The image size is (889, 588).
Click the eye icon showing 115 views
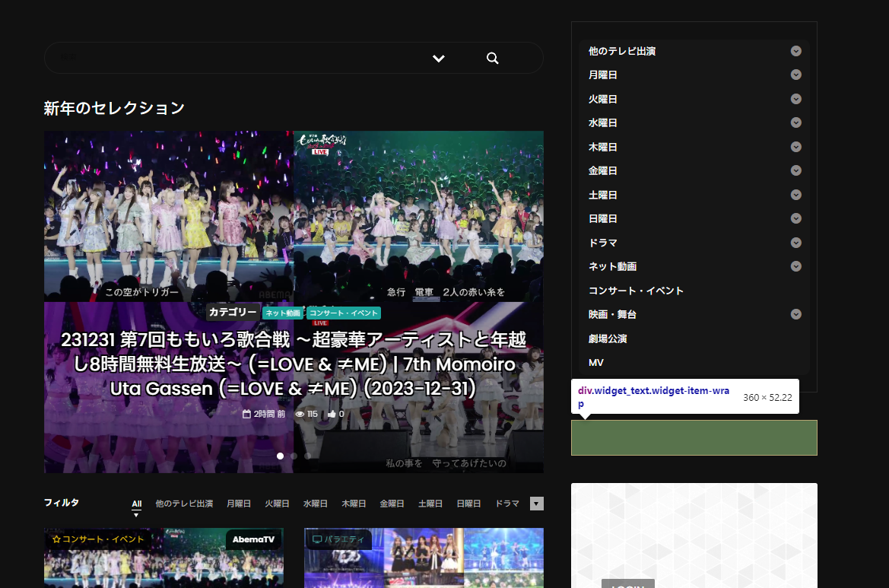click(x=300, y=414)
